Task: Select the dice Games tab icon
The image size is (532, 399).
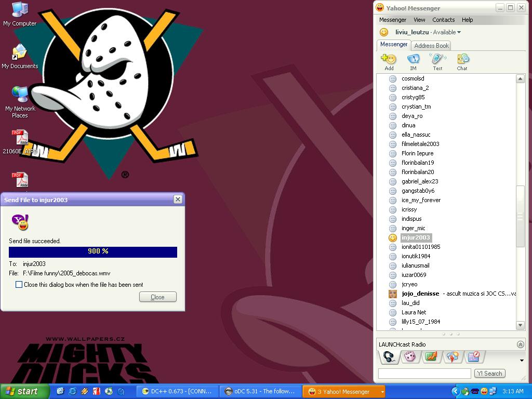Action: click(x=410, y=357)
